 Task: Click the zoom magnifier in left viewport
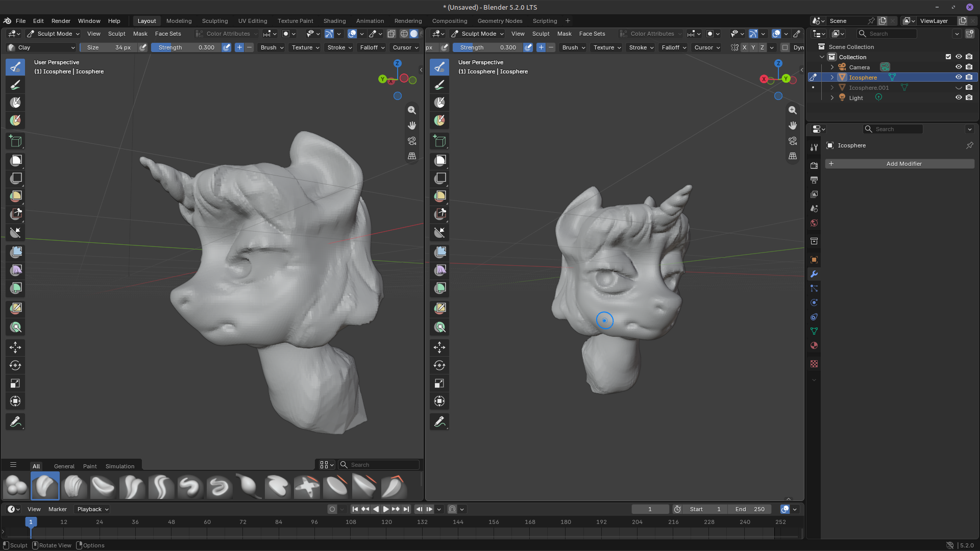point(412,110)
